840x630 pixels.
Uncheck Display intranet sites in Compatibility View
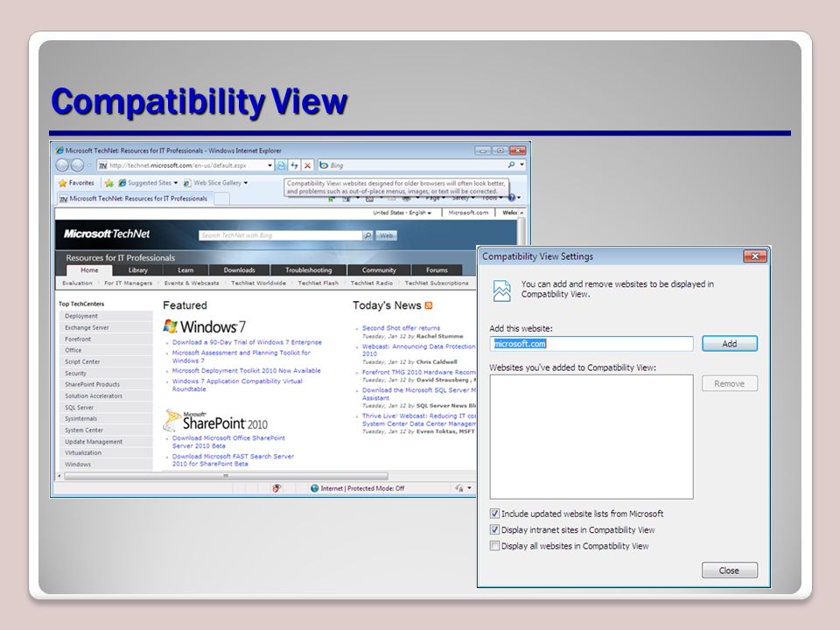pos(494,530)
